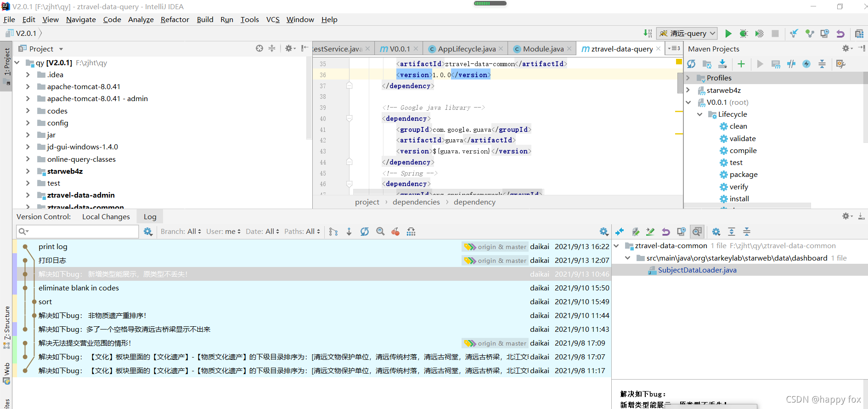Select the Maven package lifecycle goal

[x=744, y=175]
